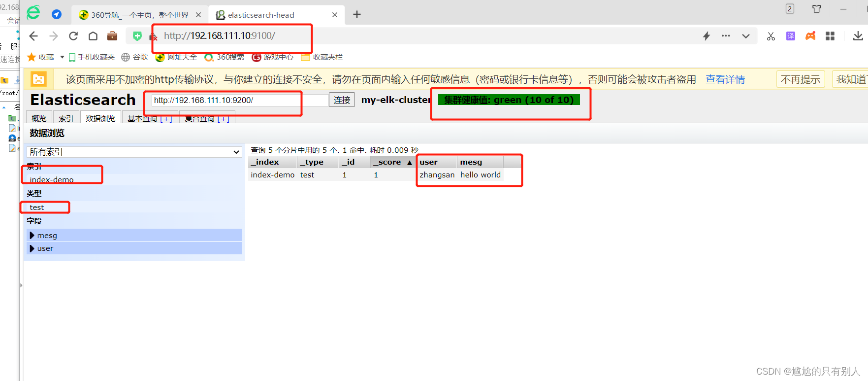Viewport: 868px width, 381px height.
Task: Reload the page with the refresh icon
Action: pos(73,36)
